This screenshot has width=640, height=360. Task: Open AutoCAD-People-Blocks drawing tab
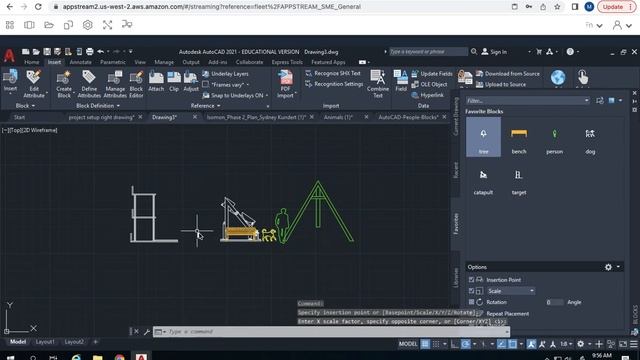(x=408, y=117)
